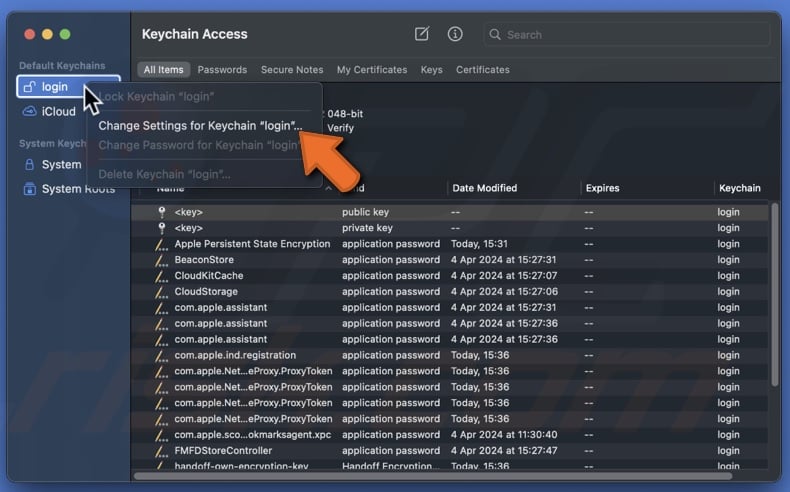
Task: Click com.apple.ind.registration pencil icon
Action: [161, 356]
